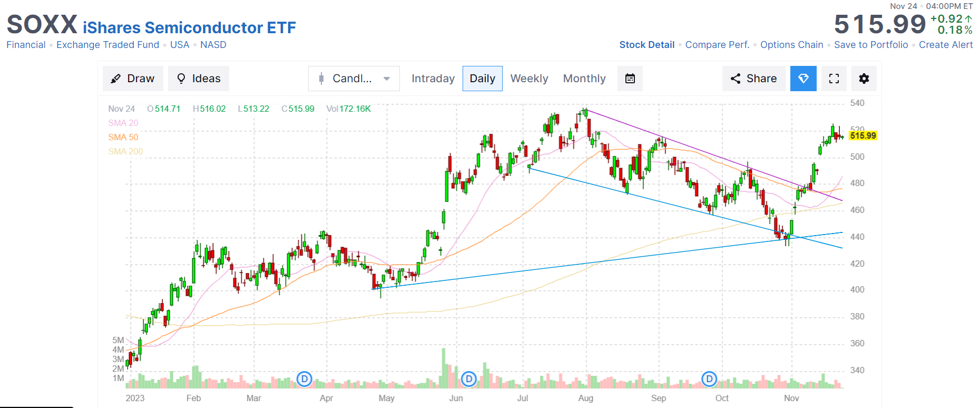The height and width of the screenshot is (408, 980).
Task: Switch to Intraday timeframe
Action: click(x=433, y=79)
